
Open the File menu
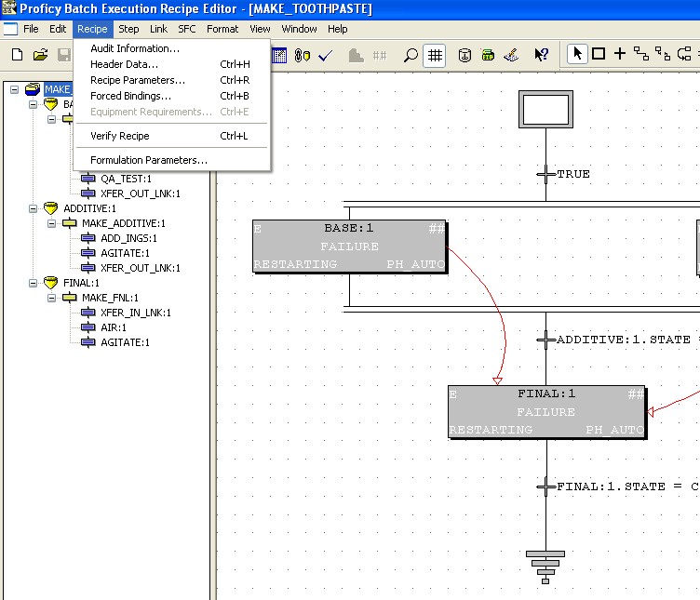pos(31,29)
